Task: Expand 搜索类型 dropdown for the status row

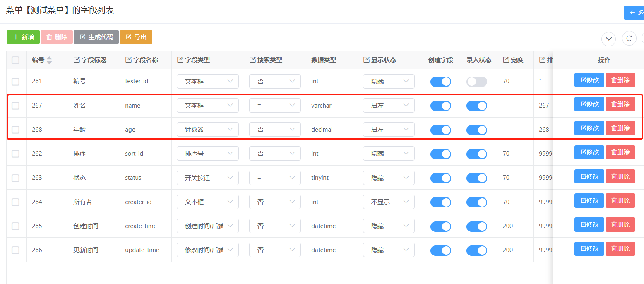Action: click(274, 178)
